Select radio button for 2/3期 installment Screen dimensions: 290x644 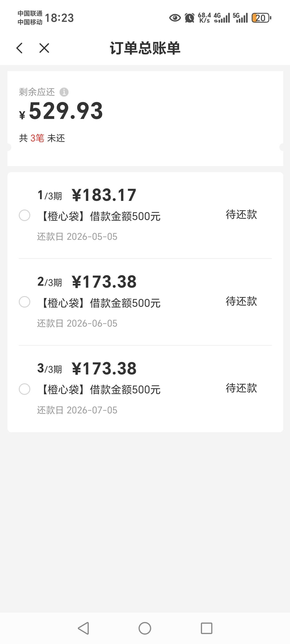pyautogui.click(x=24, y=302)
